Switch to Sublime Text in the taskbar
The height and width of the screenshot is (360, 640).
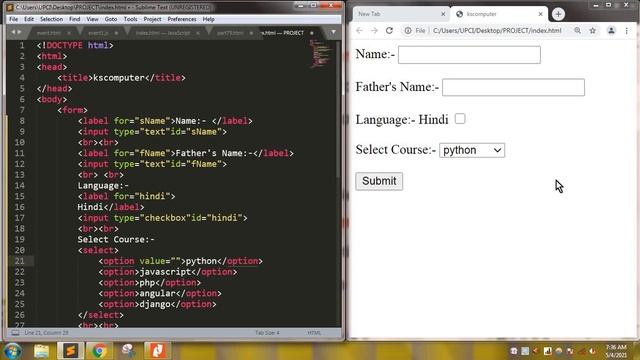tap(71, 351)
